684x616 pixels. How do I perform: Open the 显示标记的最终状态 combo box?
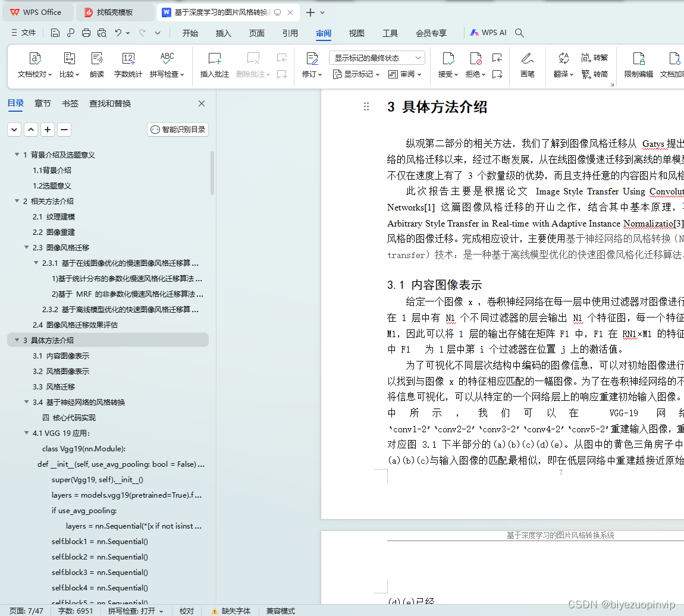coord(377,58)
